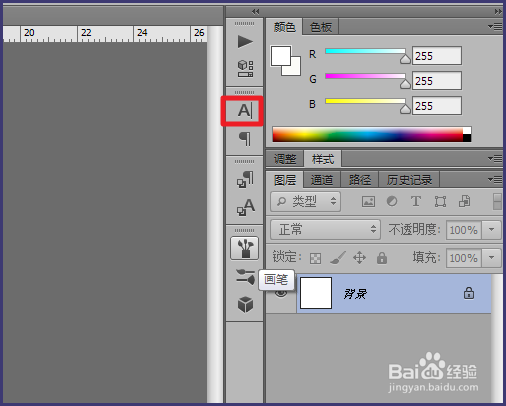This screenshot has width=506, height=406.
Task: Collapse panels with double-arrow at top right
Action: (498, 12)
